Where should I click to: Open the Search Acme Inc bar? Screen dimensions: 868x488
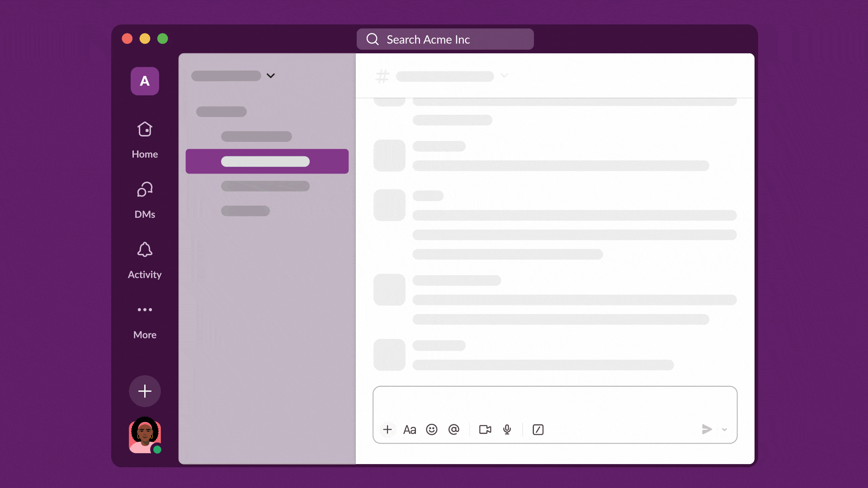[x=445, y=39]
